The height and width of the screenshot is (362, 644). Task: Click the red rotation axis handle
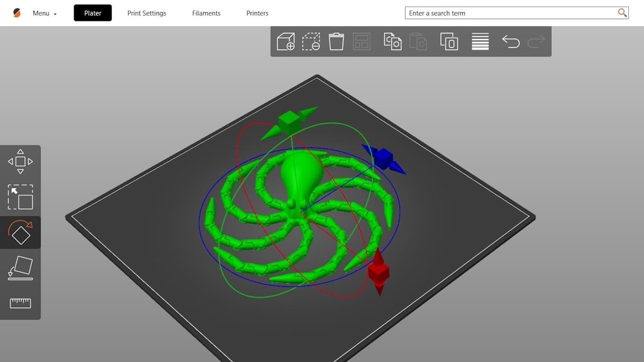[379, 272]
